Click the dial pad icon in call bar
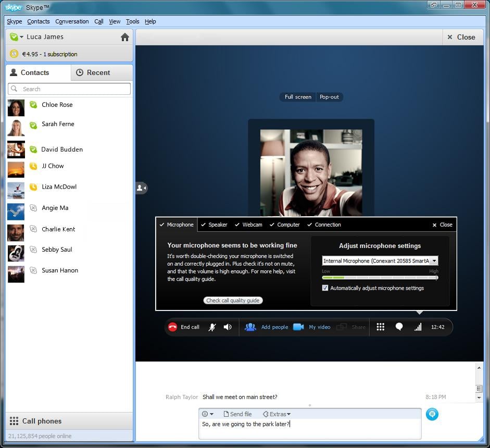The image size is (490, 448). tap(381, 327)
